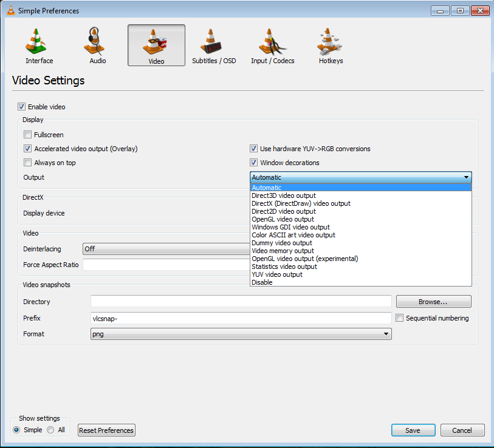Viewport: 494px width, 448px height.
Task: Click the Save button
Action: pos(413,430)
